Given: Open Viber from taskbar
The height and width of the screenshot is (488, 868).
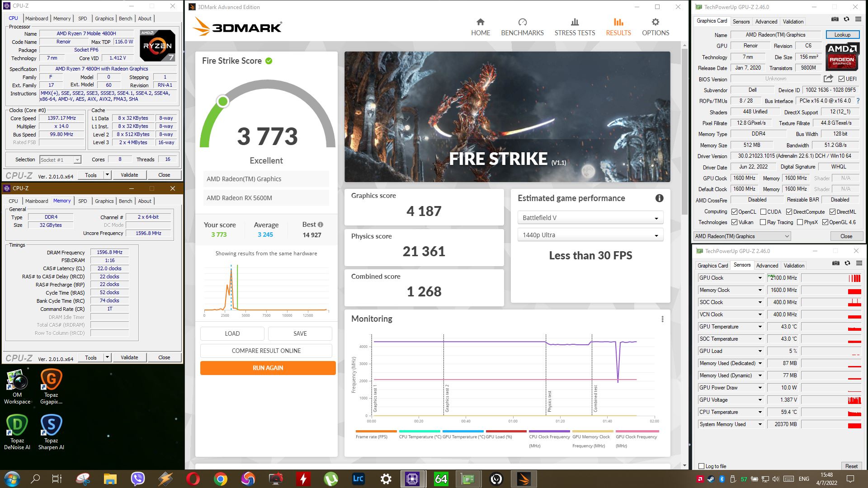Looking at the screenshot, I should [137, 479].
